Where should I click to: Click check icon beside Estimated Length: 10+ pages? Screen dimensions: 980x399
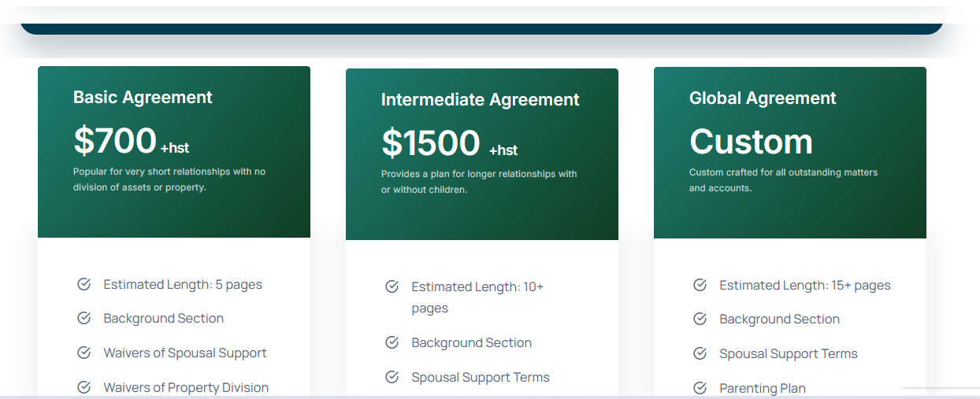[392, 286]
